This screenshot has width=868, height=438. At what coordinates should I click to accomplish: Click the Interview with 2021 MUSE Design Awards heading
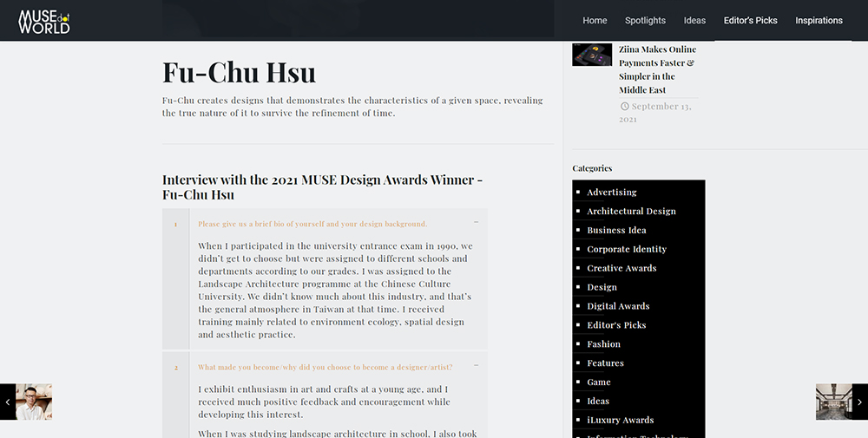click(x=322, y=187)
